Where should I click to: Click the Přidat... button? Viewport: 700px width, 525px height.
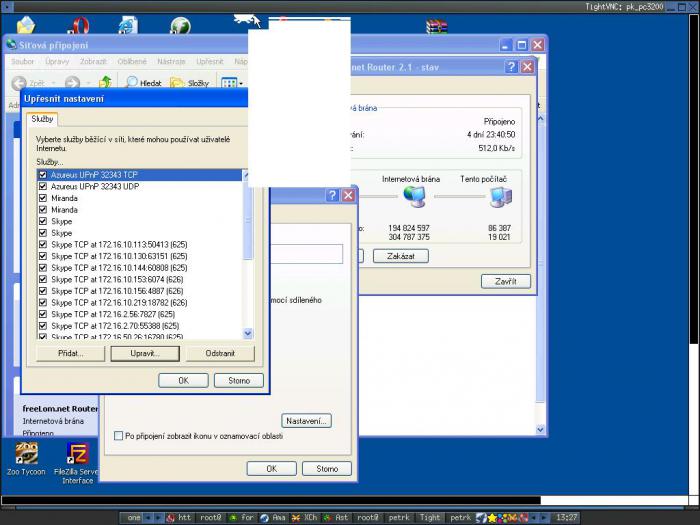(x=71, y=353)
